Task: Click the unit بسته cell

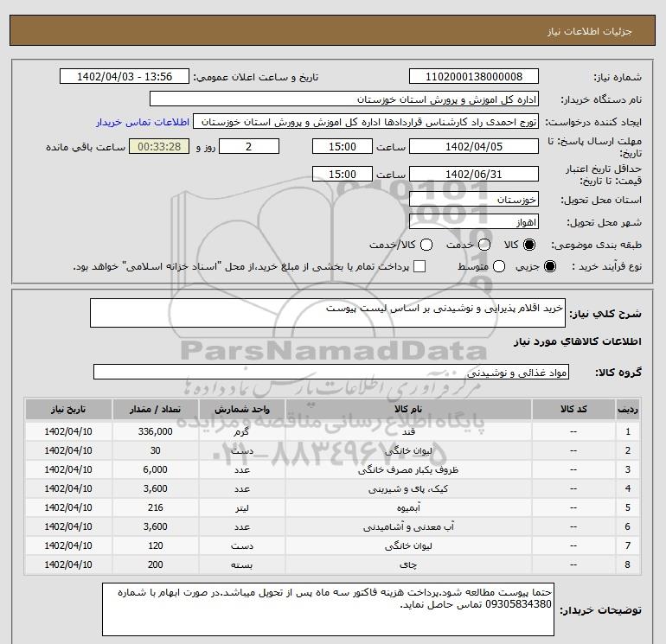Action: click(241, 564)
